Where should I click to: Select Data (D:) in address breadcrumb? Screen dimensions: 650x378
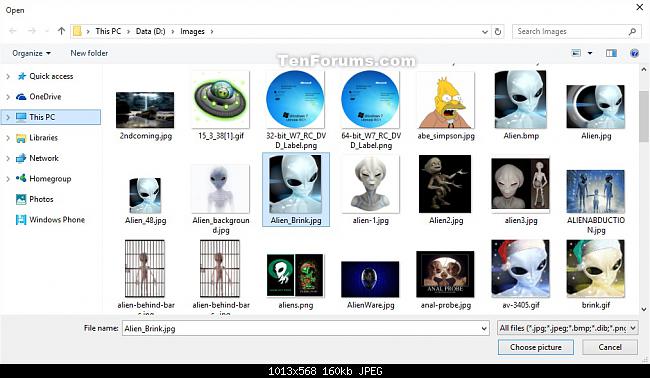(x=150, y=32)
